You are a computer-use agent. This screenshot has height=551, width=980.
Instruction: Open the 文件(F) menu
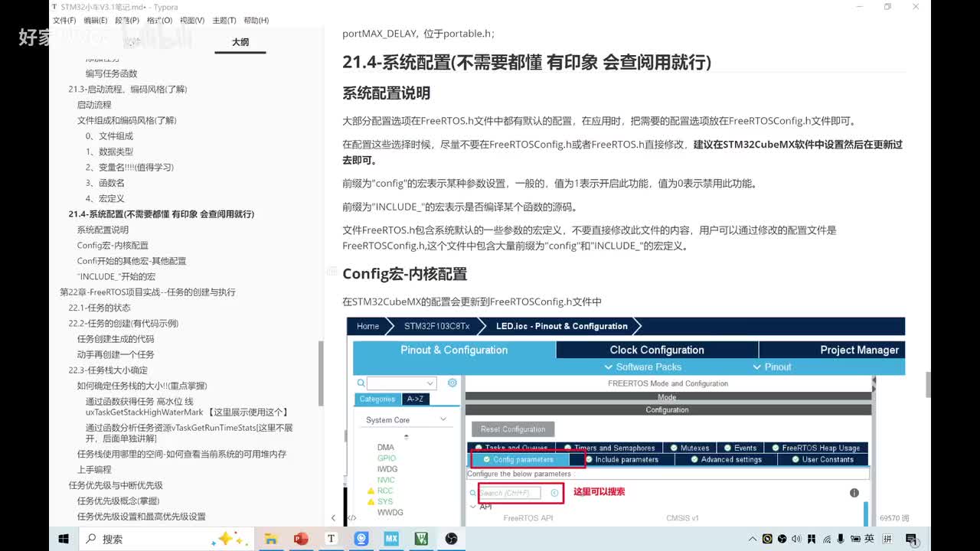[64, 21]
